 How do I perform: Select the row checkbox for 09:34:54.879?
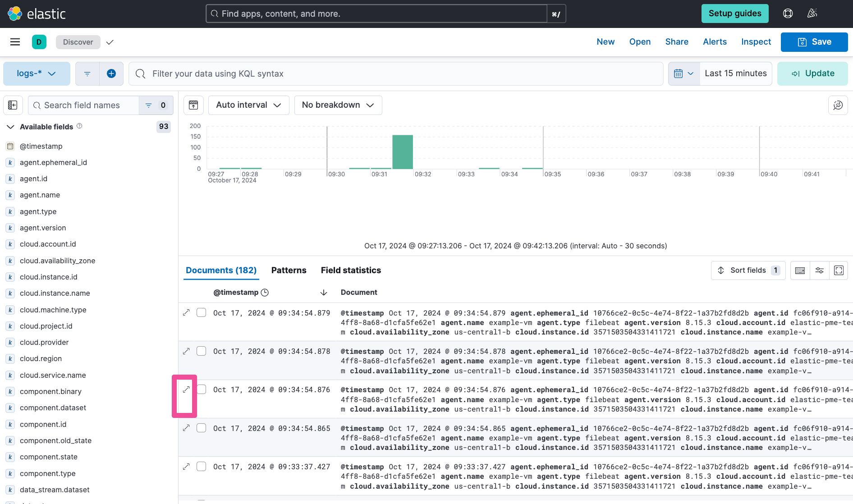(x=202, y=312)
